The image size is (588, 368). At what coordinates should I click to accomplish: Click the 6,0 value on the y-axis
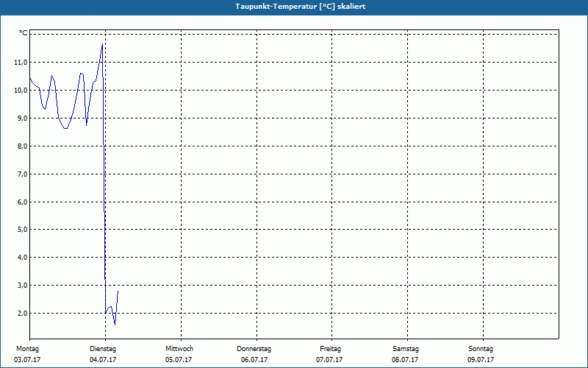23,202
